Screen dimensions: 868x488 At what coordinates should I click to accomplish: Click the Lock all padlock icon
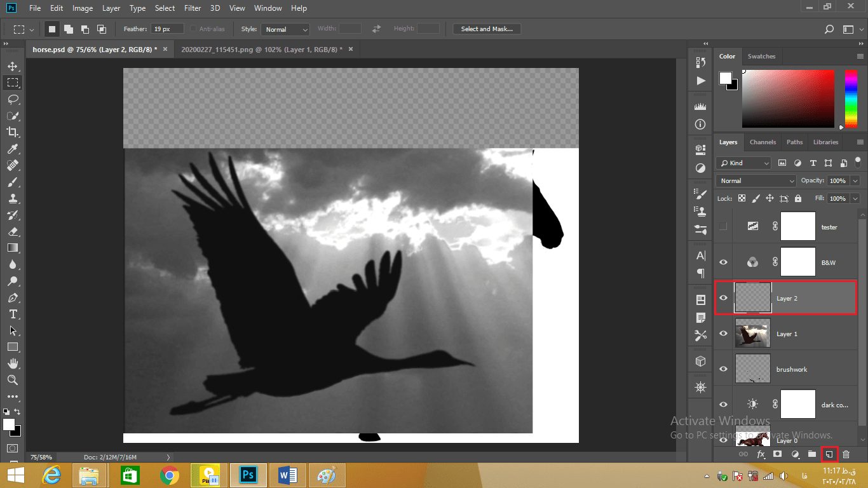[798, 198]
